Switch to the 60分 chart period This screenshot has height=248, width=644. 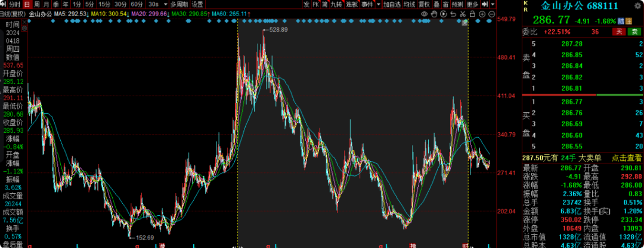click(137, 4)
